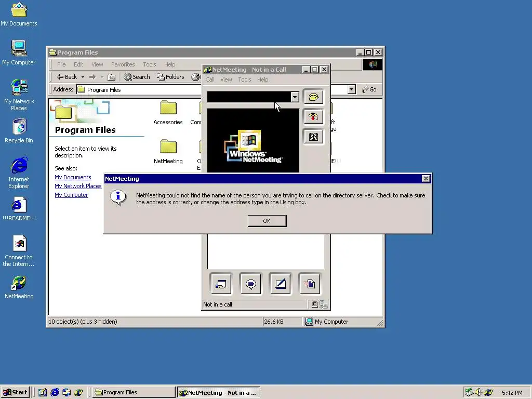Click the Back button in Explorer toolbar

(67, 77)
